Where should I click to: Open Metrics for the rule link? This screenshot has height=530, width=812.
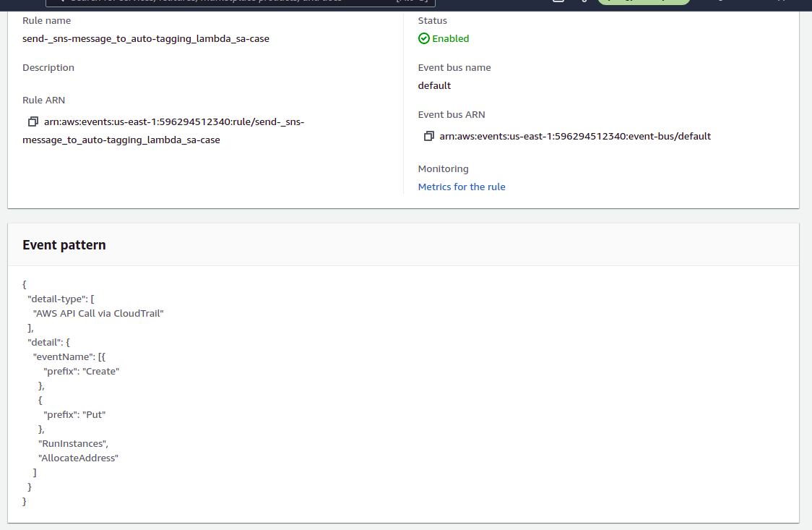click(462, 187)
